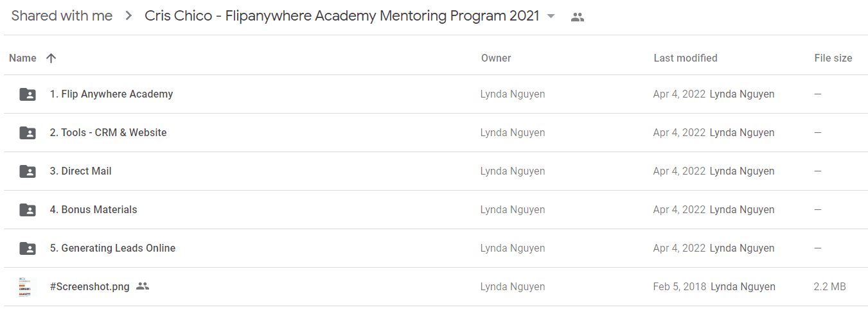
Task: Click the Owner column header
Action: coord(496,58)
